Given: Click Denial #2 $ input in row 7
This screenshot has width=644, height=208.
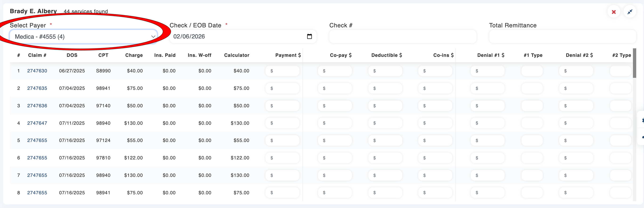Looking at the screenshot, I should 576,175.
